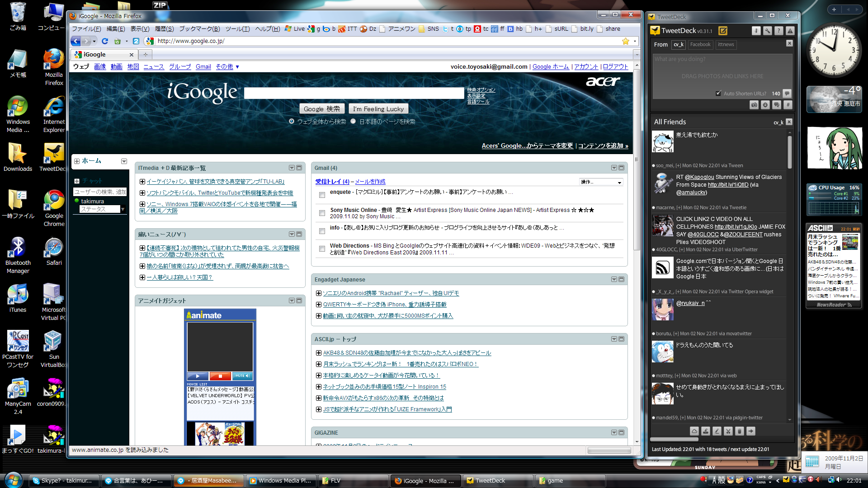Open Engadget Japanese gadget menu arrow
The height and width of the screenshot is (488, 868).
(x=614, y=279)
